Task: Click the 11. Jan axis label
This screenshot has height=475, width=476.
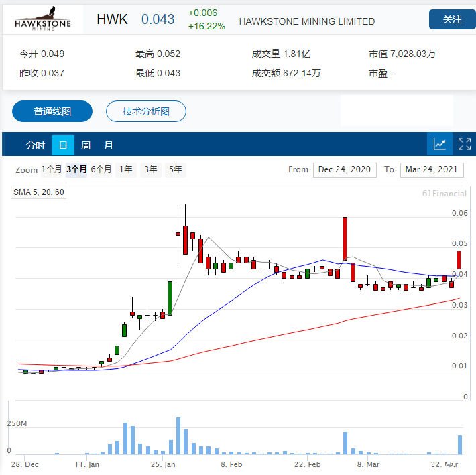Action: 87,464
